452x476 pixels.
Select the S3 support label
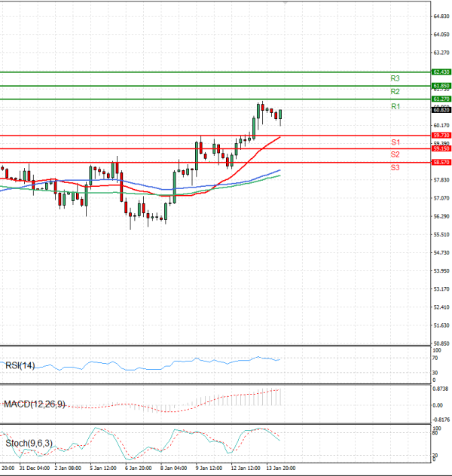point(395,167)
